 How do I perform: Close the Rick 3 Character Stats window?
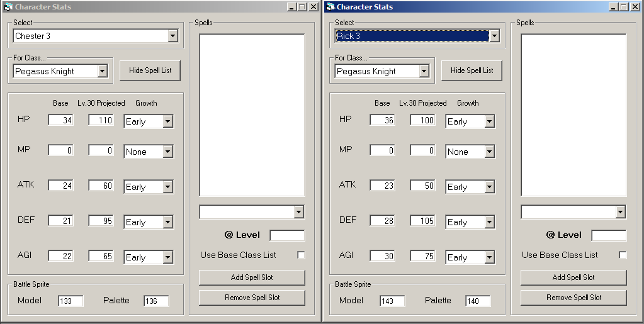coord(635,7)
